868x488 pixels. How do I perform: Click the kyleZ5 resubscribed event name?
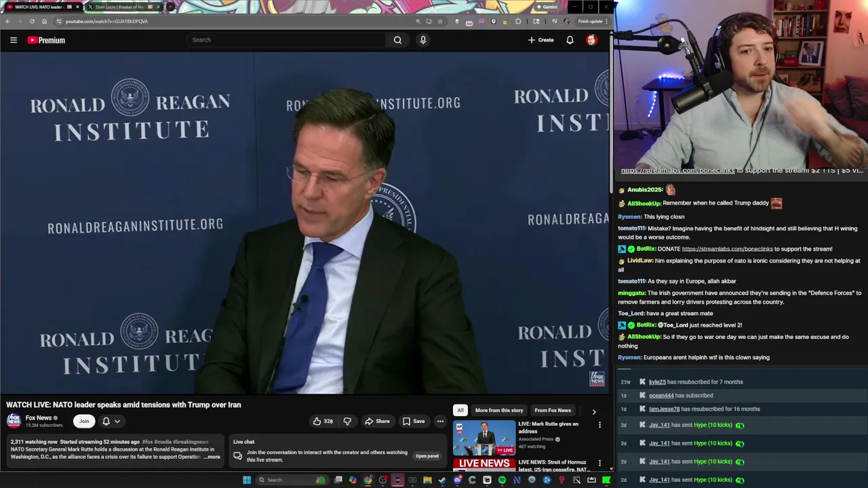tap(657, 382)
